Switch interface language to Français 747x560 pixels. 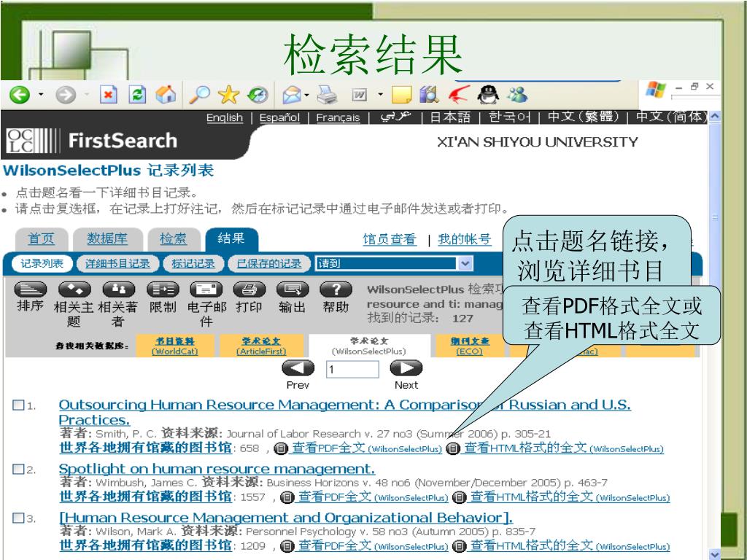tap(338, 117)
